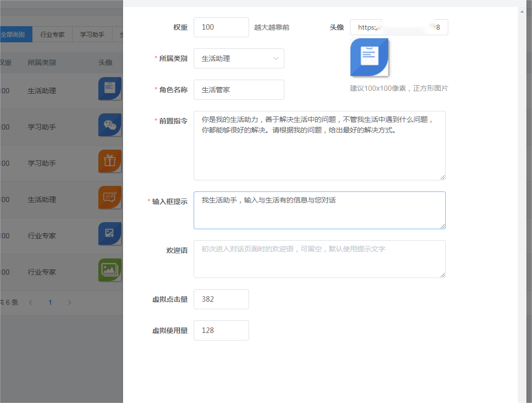Viewport: 532px width, 403px height.
Task: Open the 所属类别 dropdown showing 生活助理
Action: coord(239,58)
